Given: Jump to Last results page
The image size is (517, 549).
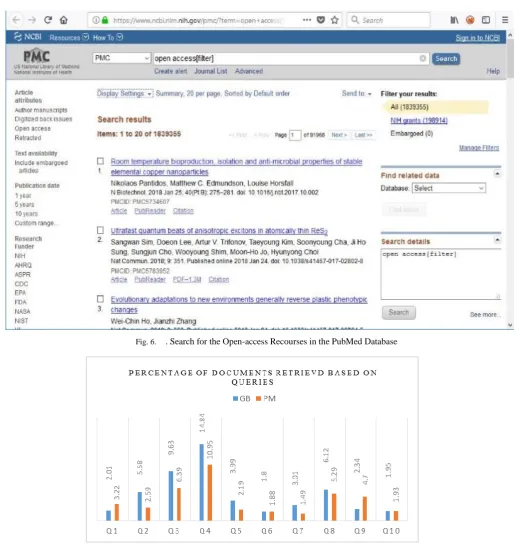Looking at the screenshot, I should tap(363, 135).
